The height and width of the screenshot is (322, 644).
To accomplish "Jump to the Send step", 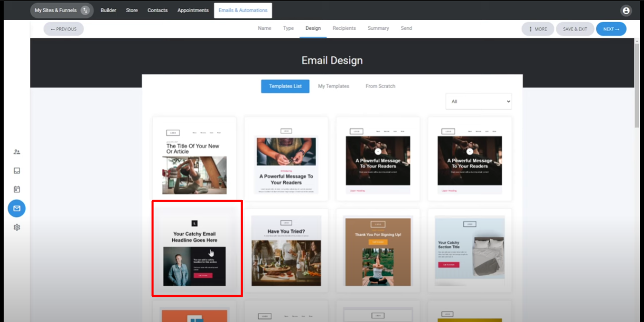I will tap(406, 28).
